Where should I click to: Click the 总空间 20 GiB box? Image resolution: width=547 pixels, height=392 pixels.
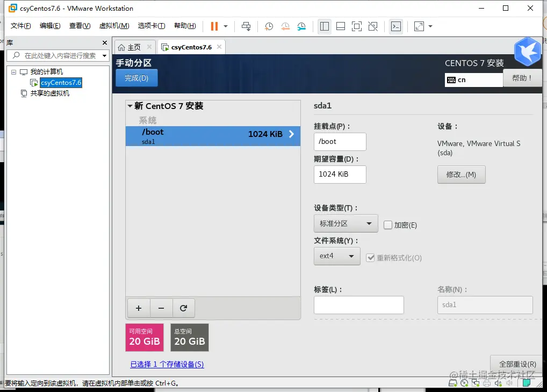click(x=190, y=337)
